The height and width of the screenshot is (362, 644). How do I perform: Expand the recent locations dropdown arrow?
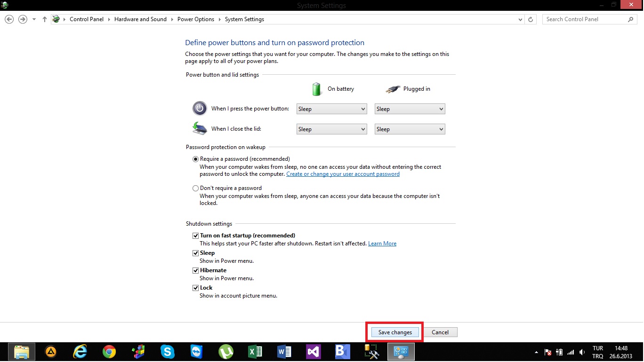pyautogui.click(x=34, y=19)
